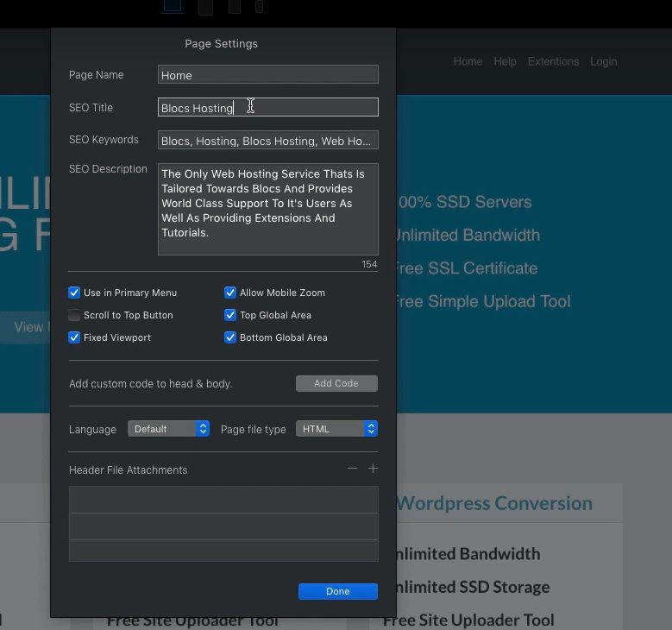Click inside the SEO Description text area
672x630 pixels.
tap(267, 209)
